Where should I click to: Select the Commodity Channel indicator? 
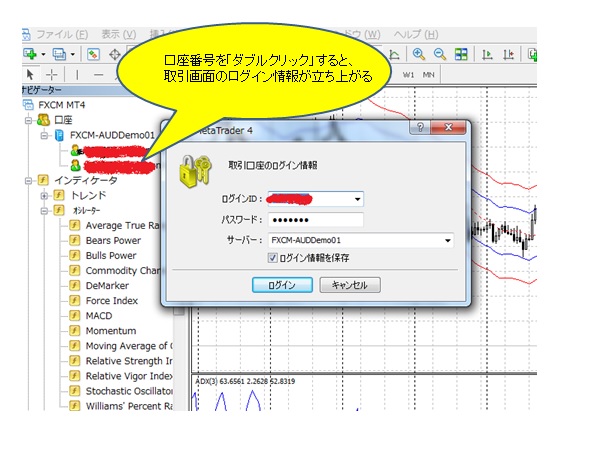[x=123, y=270]
